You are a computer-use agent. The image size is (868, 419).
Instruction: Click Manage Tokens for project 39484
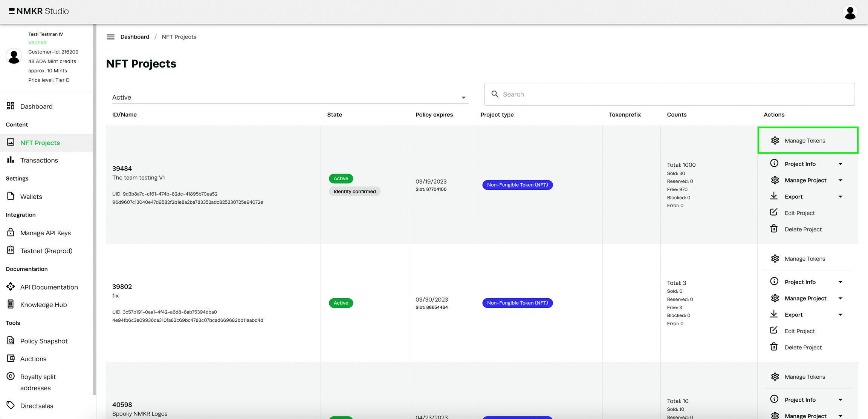[x=805, y=141]
